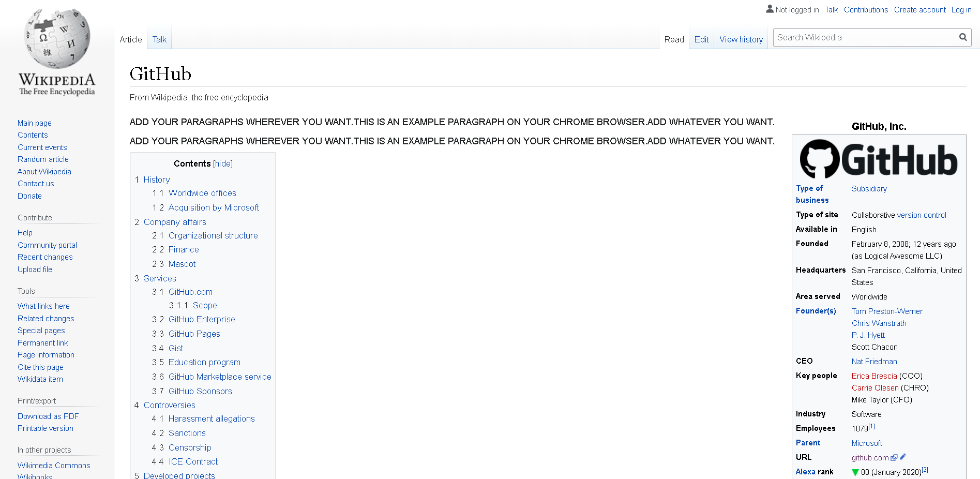
Task: Open Nat Friedman CEO link
Action: 875,362
